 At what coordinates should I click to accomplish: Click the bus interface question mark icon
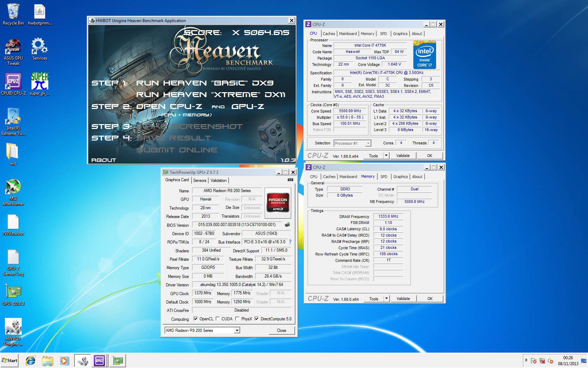(290, 242)
